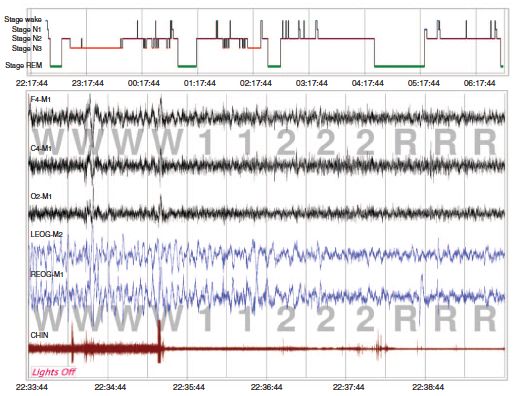Click the 'Stage wake' hypnogram label
This screenshot has width=519, height=396.
[x=23, y=20]
